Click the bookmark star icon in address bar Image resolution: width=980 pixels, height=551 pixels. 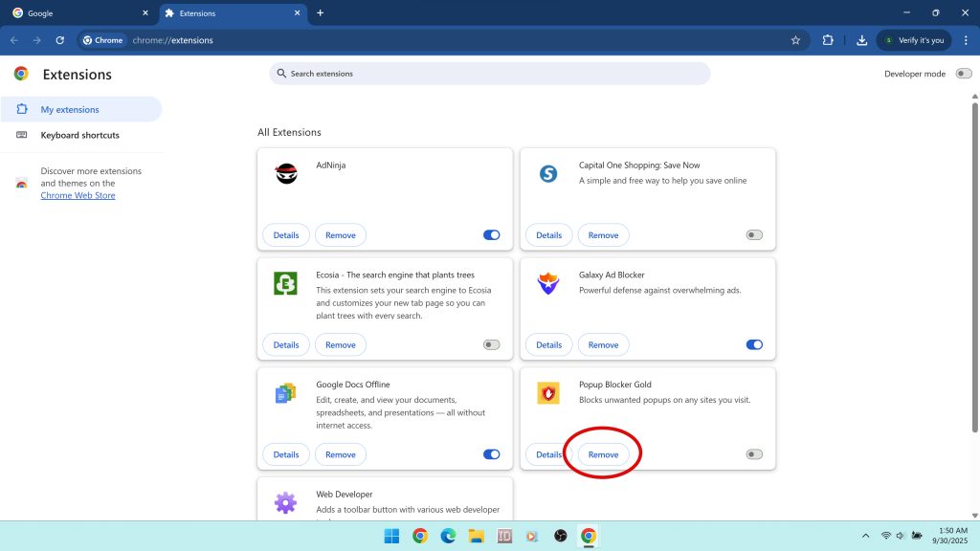point(795,40)
